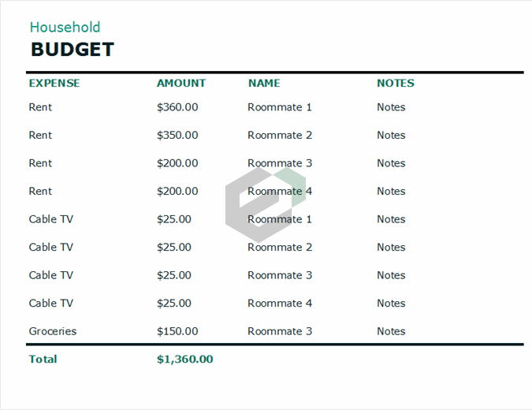
Task: Select the EXPENSE column header
Action: click(54, 83)
